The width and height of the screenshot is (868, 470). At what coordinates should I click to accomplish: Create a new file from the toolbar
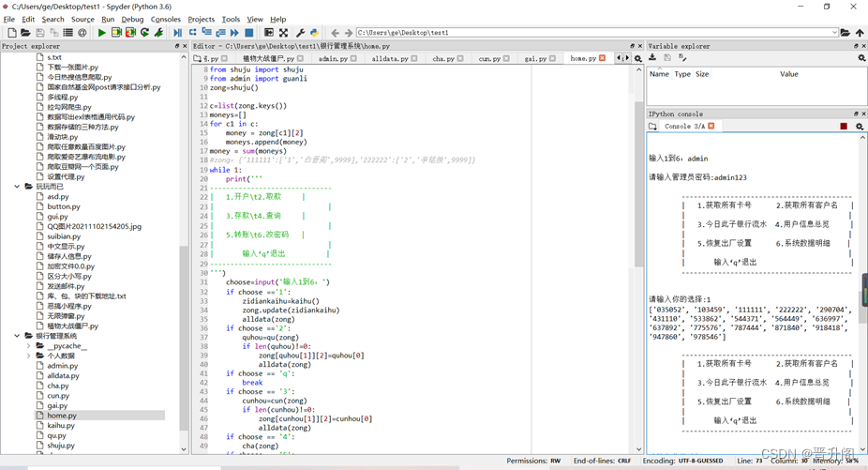(11, 33)
